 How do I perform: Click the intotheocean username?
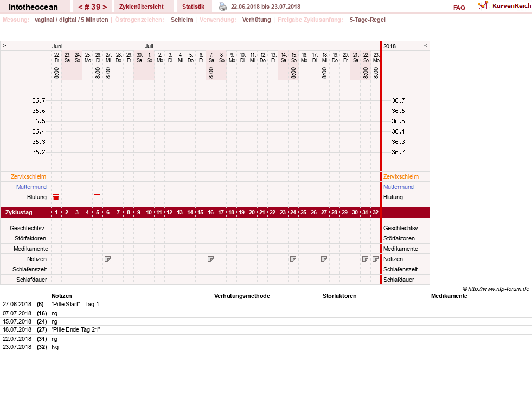[x=33, y=7]
